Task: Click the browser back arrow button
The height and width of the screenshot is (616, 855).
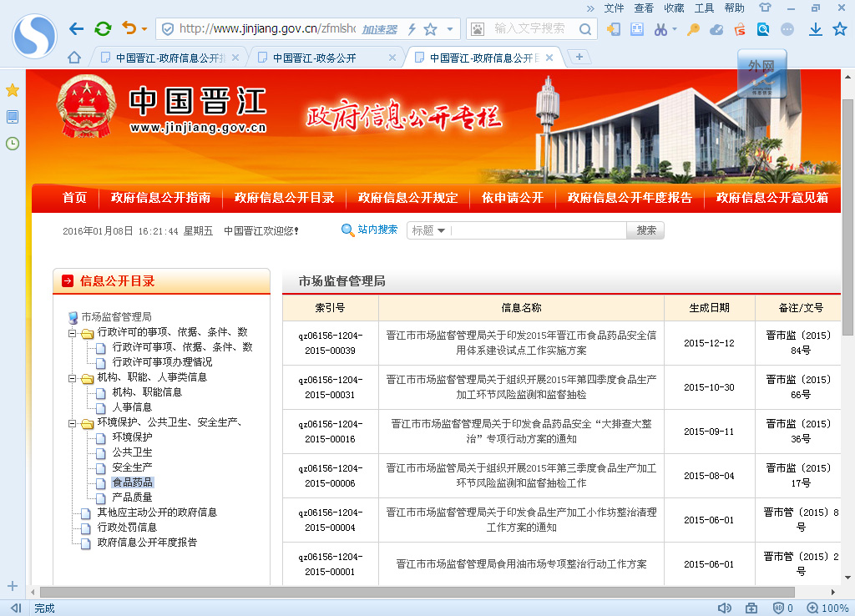Action: point(76,29)
